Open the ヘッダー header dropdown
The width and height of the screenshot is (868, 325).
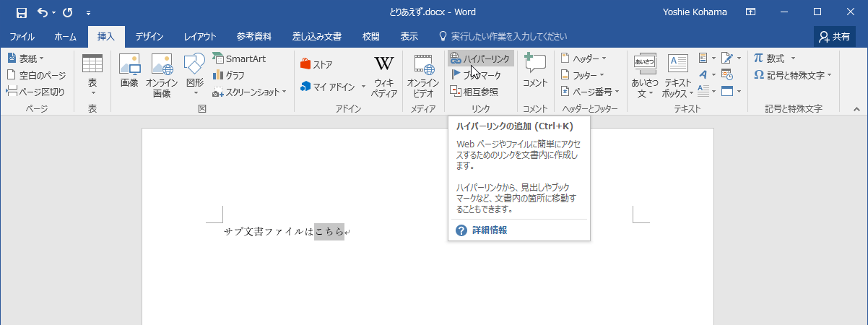point(583,58)
